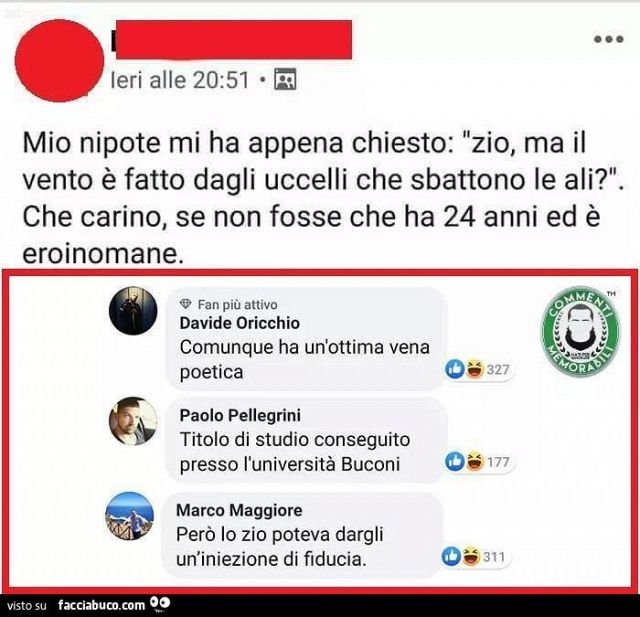Screen dimensions: 640x617
Task: Click the facciabuco.com watermark link
Action: (102, 605)
